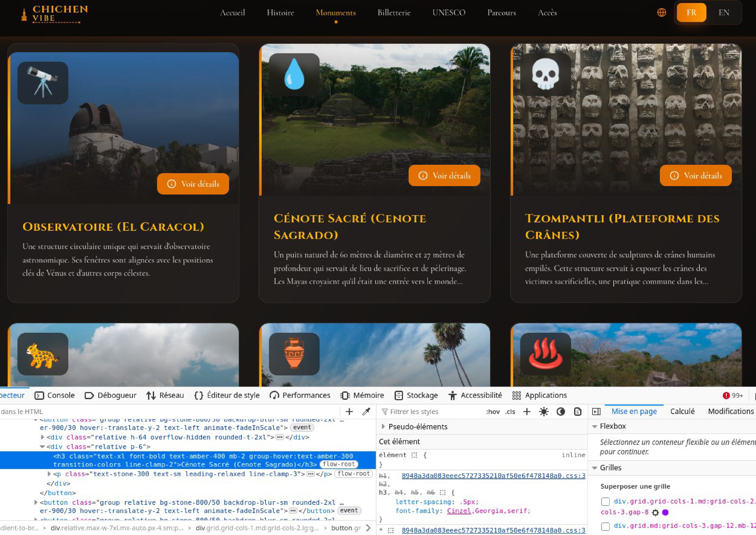756x535 pixels.
Task: Collapse the Flexbox section
Action: coord(595,426)
